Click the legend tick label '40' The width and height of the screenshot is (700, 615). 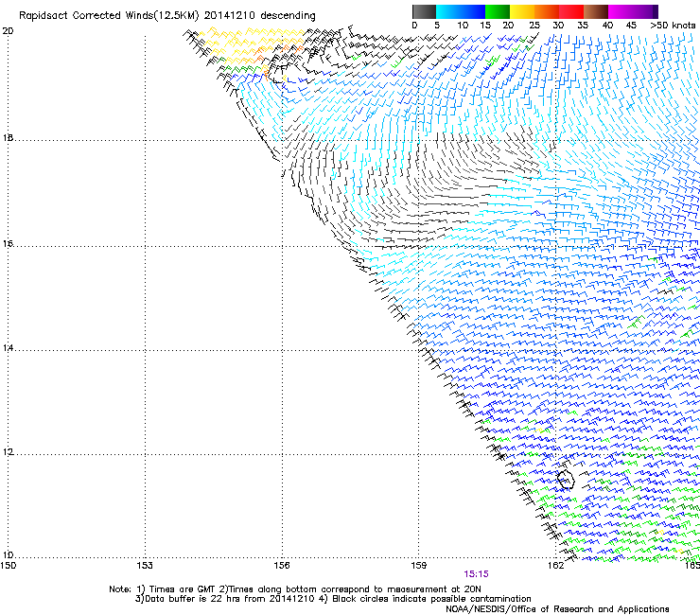click(607, 26)
